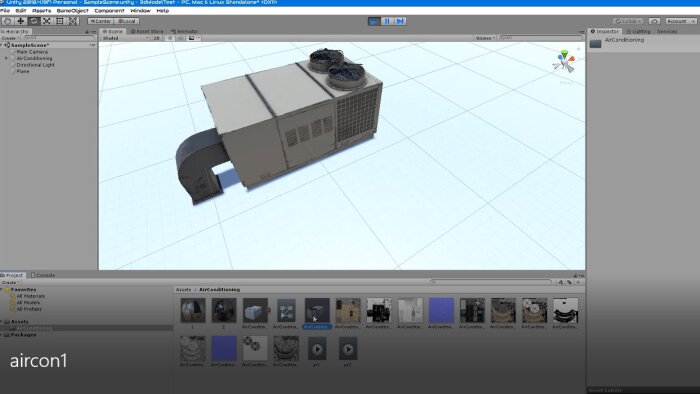Select the pr2 playable asset

[348, 349]
